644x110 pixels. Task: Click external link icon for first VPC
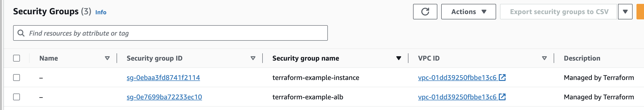[x=502, y=77]
